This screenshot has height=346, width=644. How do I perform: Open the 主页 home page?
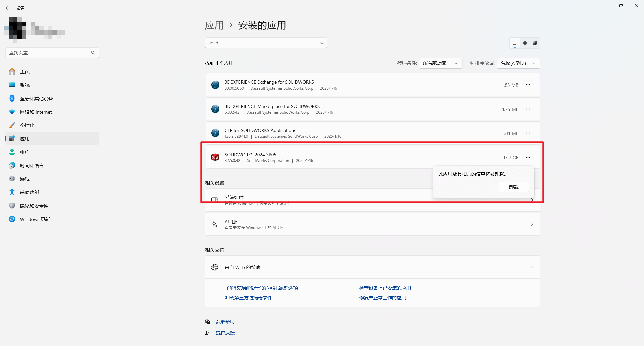(52, 72)
